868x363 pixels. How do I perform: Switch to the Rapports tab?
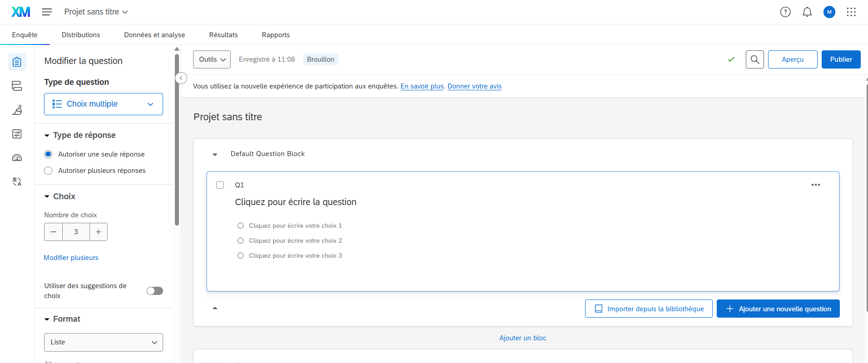pos(276,35)
